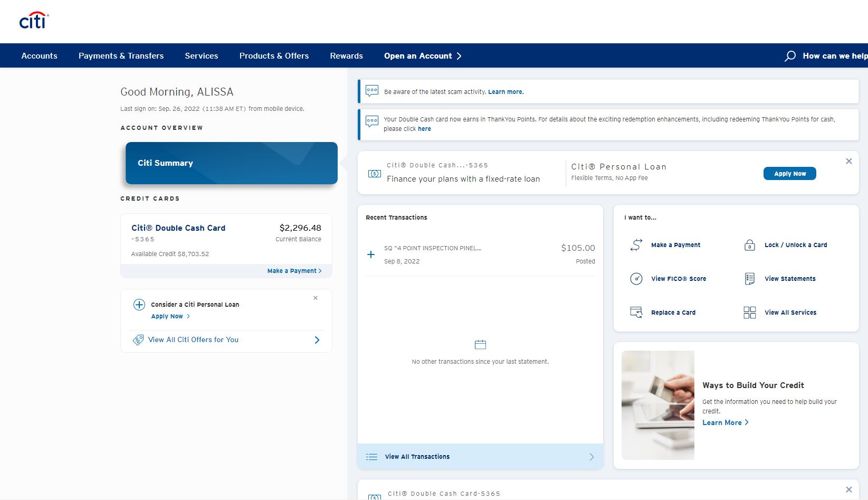The width and height of the screenshot is (868, 500).
Task: Click Apply Now link under Consider a Loan
Action: [170, 316]
